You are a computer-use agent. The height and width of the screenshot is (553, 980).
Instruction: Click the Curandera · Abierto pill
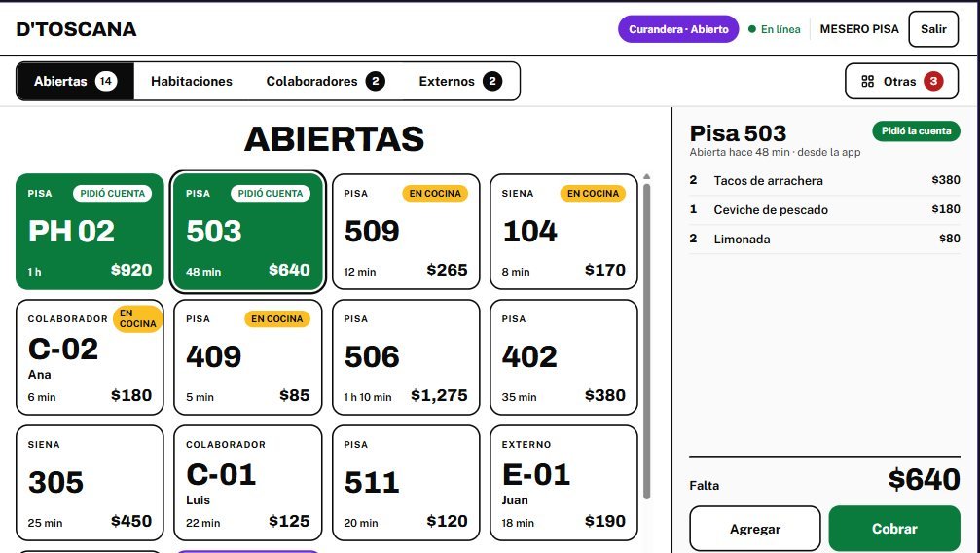(x=678, y=29)
